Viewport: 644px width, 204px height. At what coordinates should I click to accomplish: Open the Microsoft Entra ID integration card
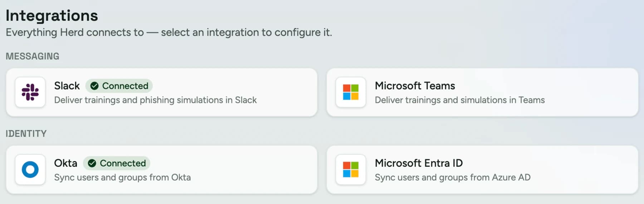pos(482,170)
